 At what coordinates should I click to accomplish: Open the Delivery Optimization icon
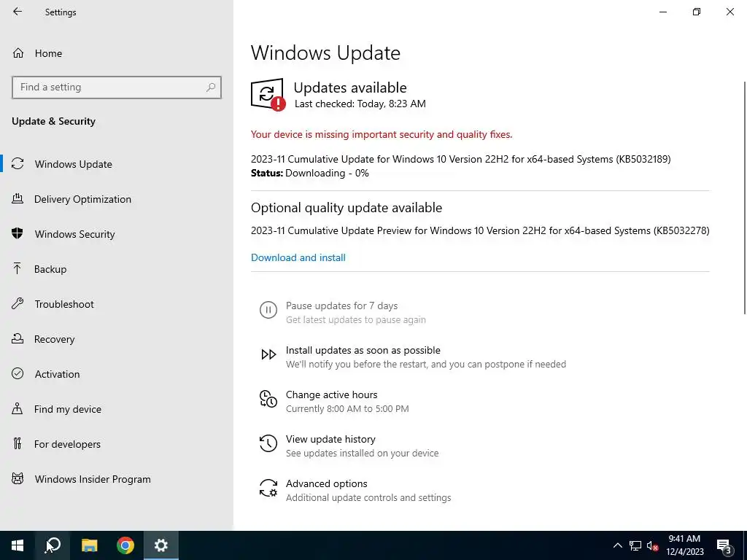point(18,199)
